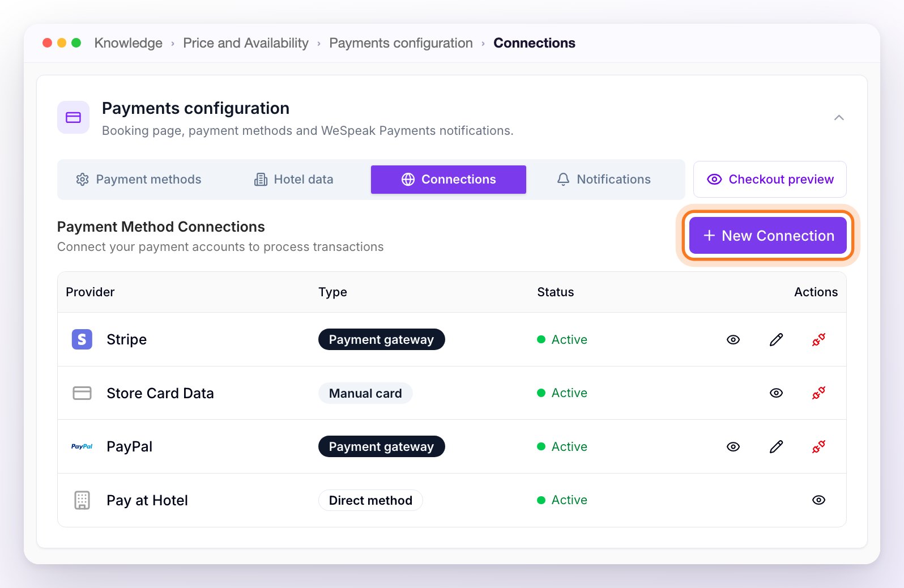Screen dimensions: 904x588
Task: View PayPal connection details via the eye icon
Action: (x=733, y=446)
